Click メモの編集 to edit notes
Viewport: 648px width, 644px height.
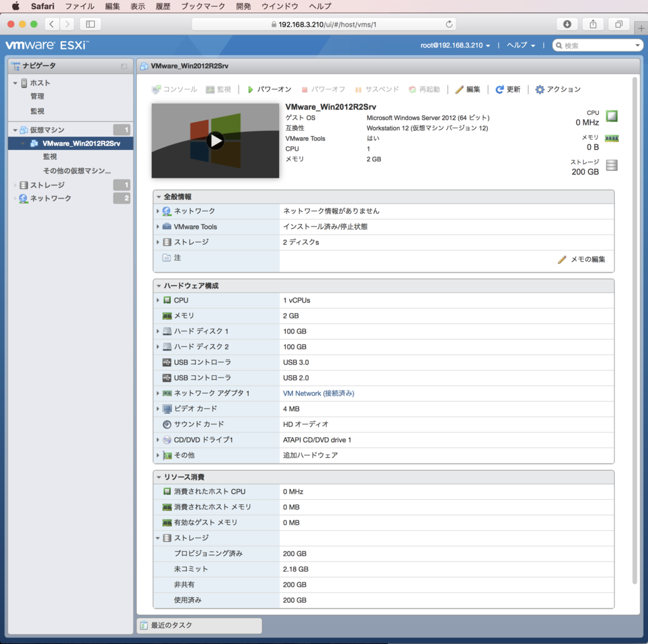click(588, 259)
